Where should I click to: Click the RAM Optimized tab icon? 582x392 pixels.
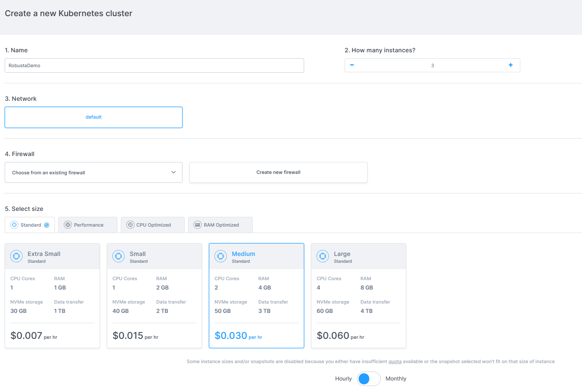point(198,225)
